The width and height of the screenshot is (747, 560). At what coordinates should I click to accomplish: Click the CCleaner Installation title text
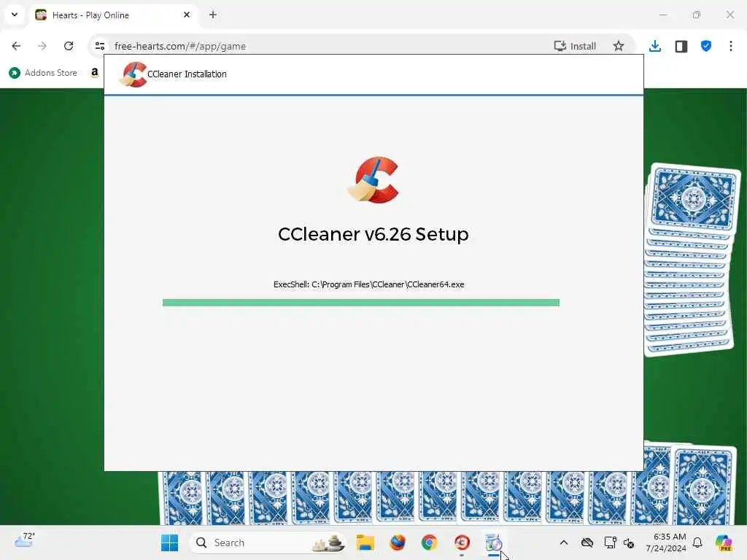click(x=187, y=74)
